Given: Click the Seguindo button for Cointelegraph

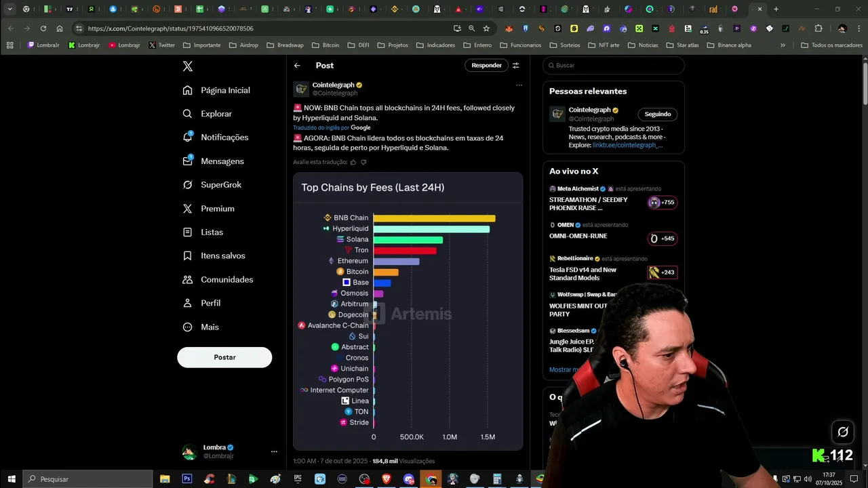Looking at the screenshot, I should click(657, 114).
